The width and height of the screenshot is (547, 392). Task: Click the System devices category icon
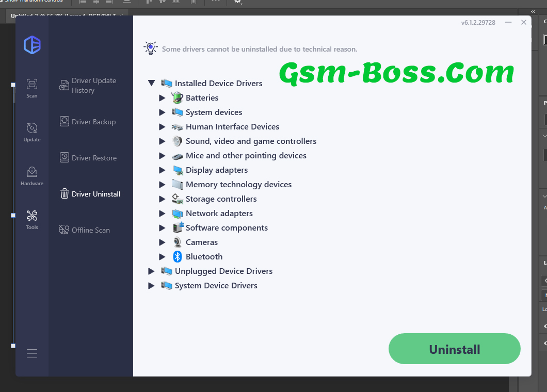(x=178, y=112)
